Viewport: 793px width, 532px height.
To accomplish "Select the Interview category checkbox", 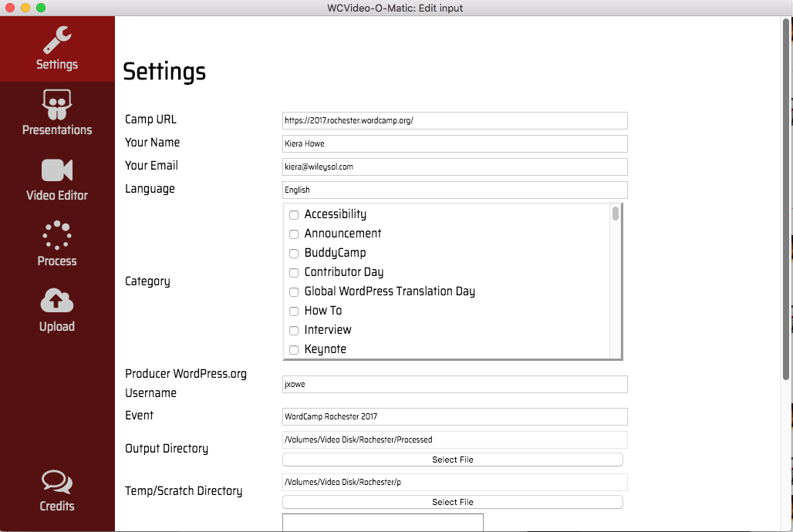I will (294, 331).
